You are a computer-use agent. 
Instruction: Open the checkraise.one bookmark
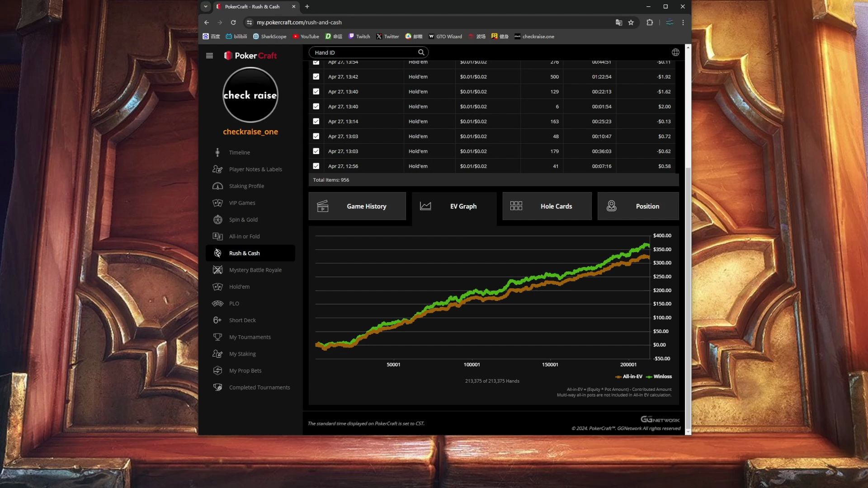(534, 37)
